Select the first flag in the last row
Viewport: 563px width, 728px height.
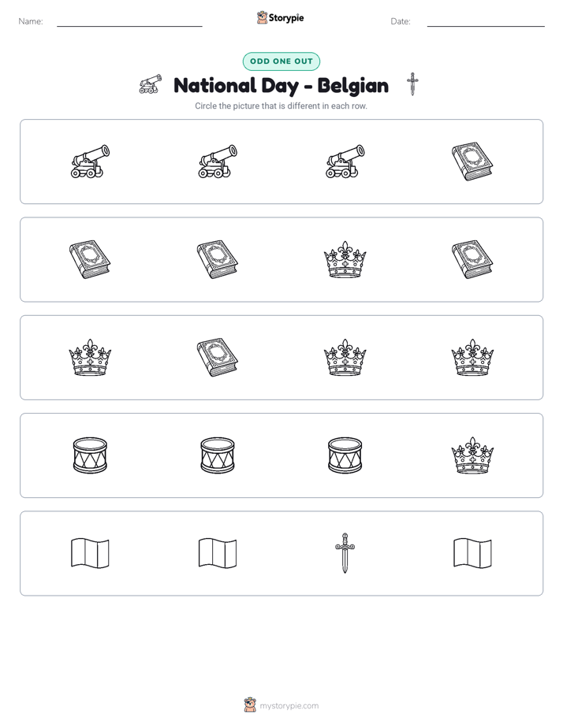tap(90, 553)
